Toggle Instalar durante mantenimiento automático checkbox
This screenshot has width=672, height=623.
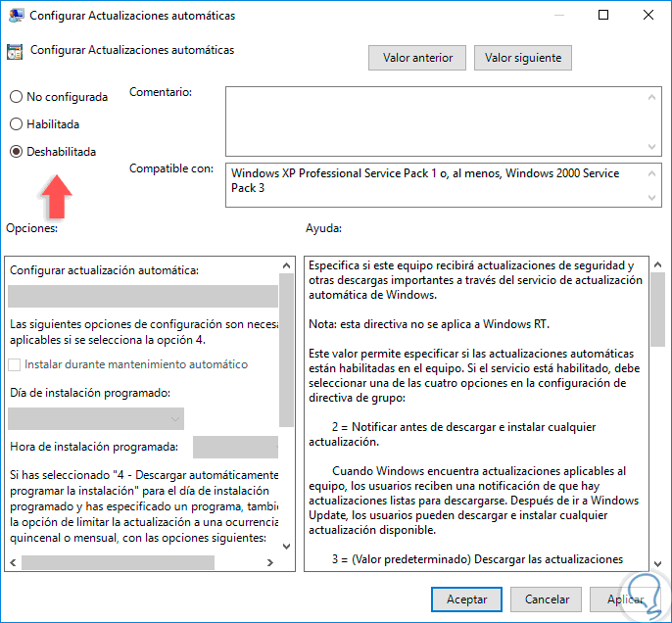(14, 364)
